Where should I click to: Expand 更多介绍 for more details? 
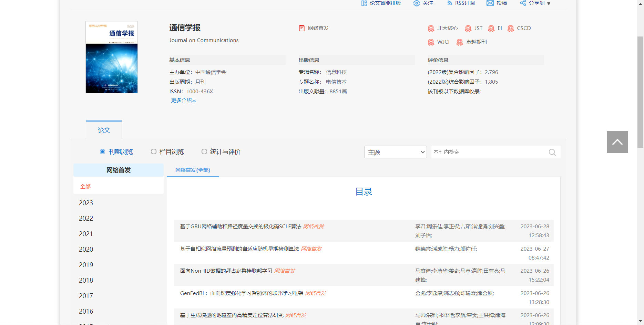184,100
